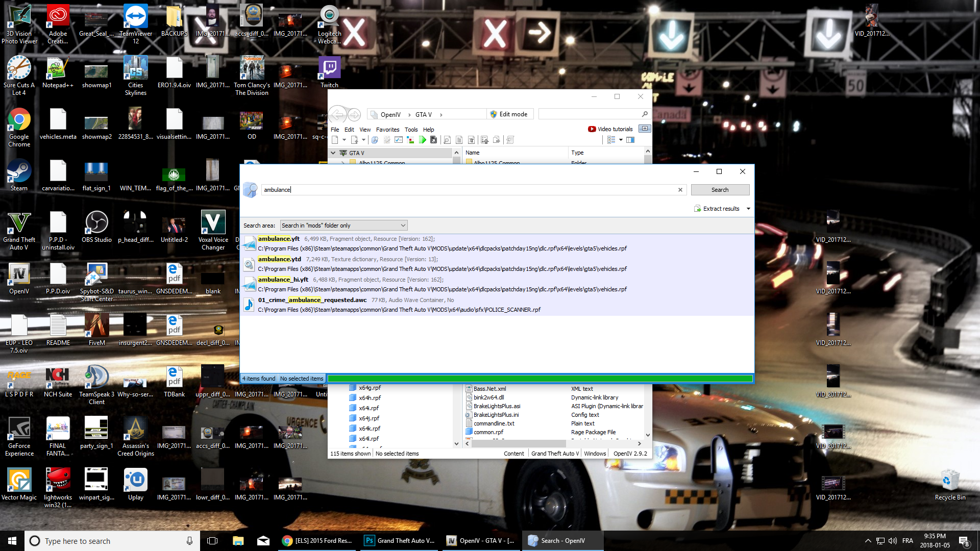Click the Search button
The image size is (980, 551).
(x=720, y=190)
